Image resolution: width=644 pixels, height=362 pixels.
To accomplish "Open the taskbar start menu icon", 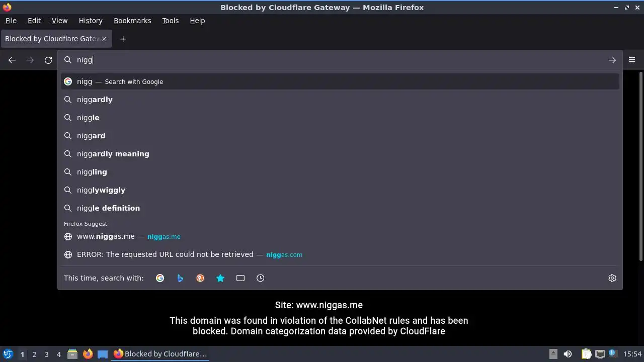I will pos(8,354).
